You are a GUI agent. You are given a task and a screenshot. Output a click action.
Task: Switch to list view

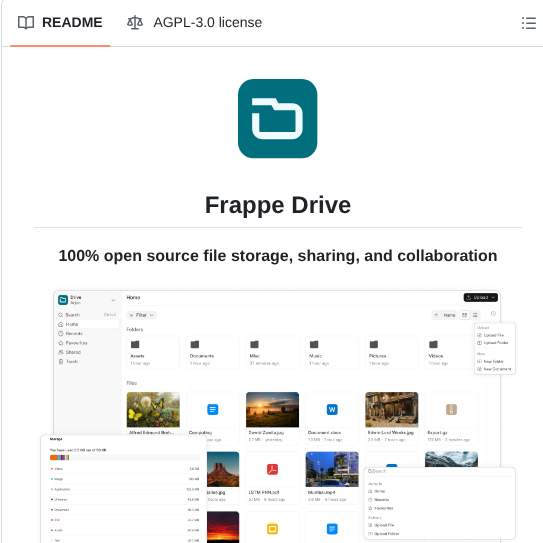(475, 315)
